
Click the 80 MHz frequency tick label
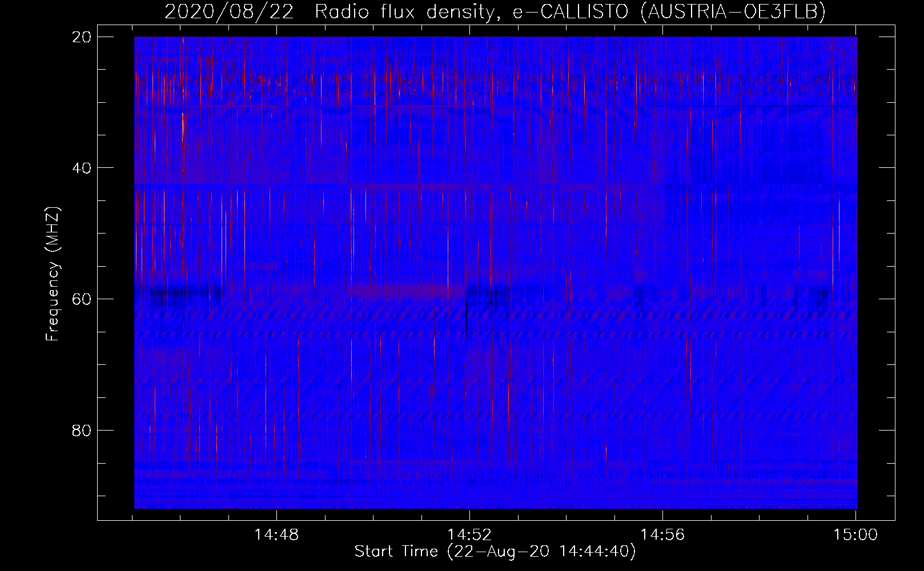[82, 430]
